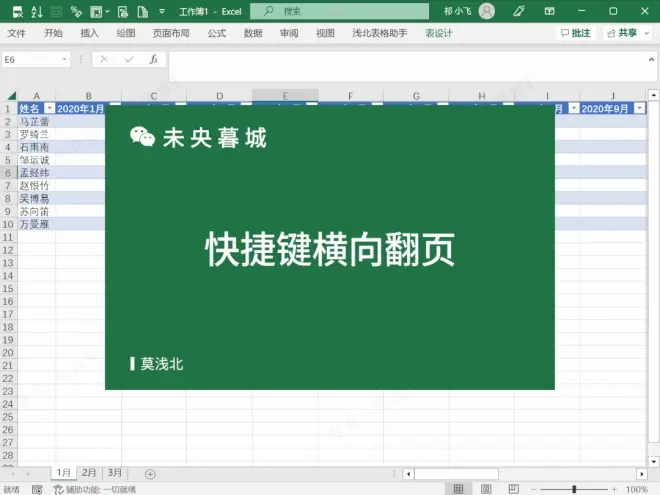Open the 姓名 column filter dropdown
The image size is (660, 495).
(x=50, y=109)
